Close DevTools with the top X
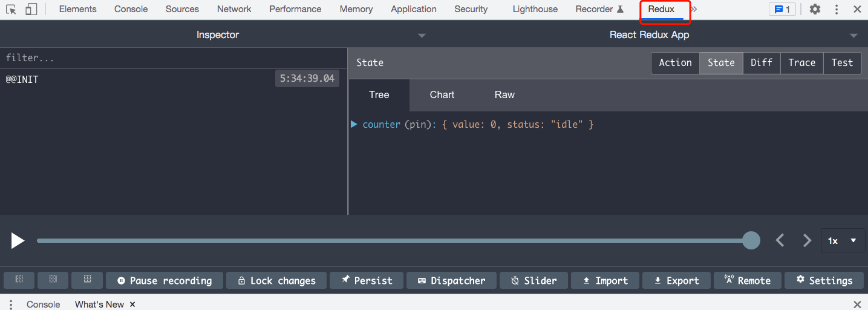 click(x=857, y=9)
